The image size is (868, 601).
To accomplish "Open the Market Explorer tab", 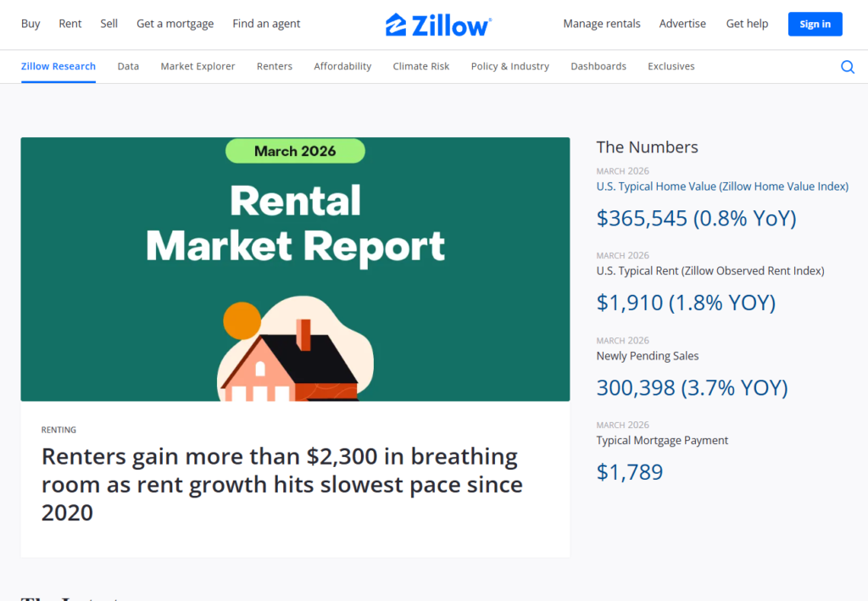I will (x=198, y=65).
